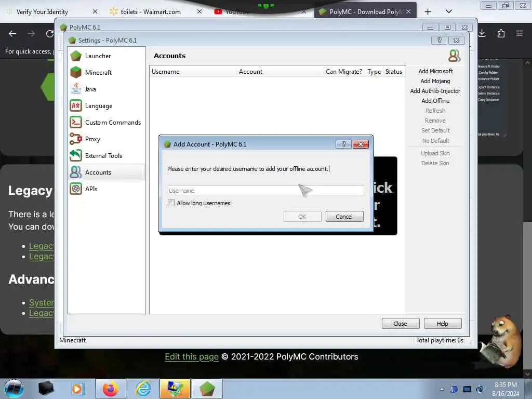Click the clock in the taskbar

pos(506,389)
